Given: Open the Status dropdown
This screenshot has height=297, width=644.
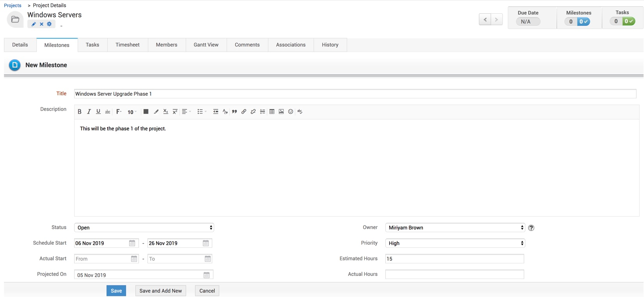Looking at the screenshot, I should pyautogui.click(x=144, y=228).
